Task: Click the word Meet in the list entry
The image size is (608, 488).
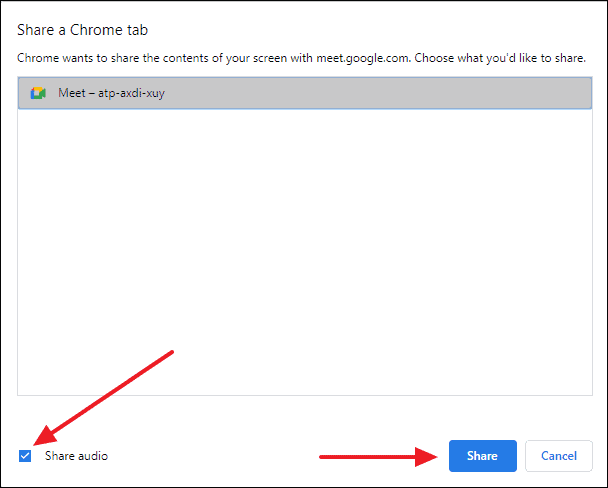Action: click(x=72, y=93)
